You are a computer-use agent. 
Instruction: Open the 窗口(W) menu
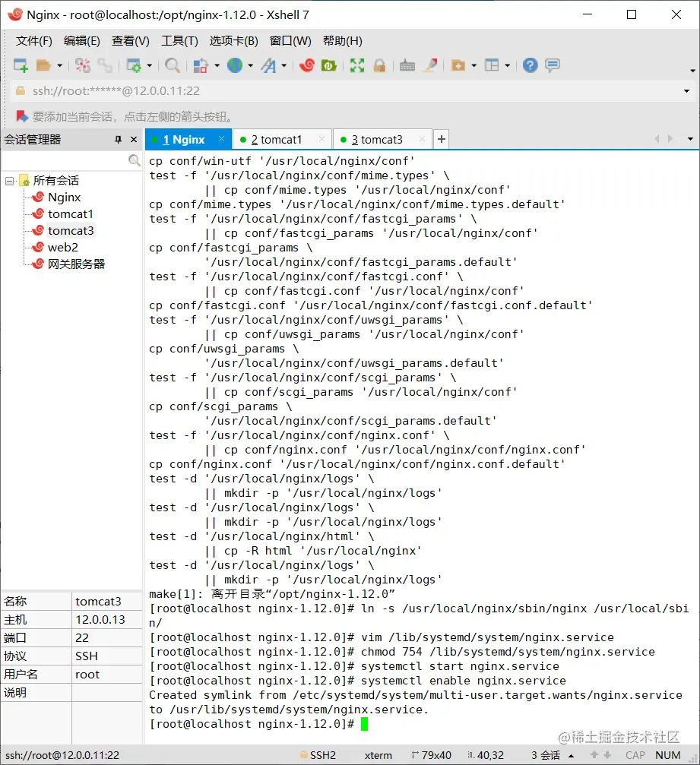click(x=290, y=41)
